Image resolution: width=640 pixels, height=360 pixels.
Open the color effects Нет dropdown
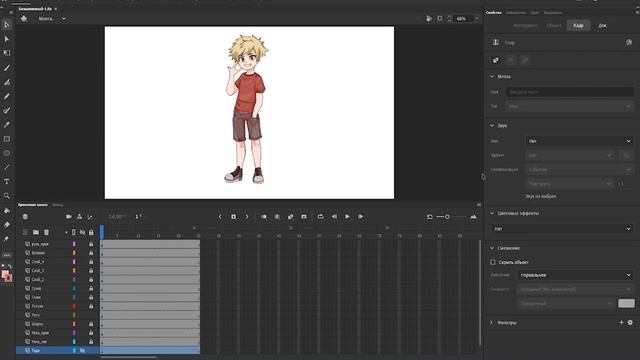[562, 229]
